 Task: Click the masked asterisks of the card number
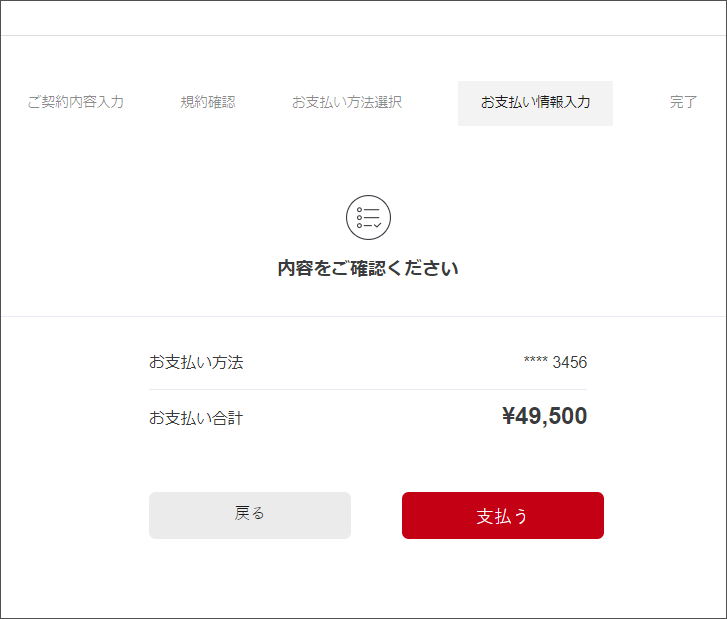pyautogui.click(x=535, y=362)
